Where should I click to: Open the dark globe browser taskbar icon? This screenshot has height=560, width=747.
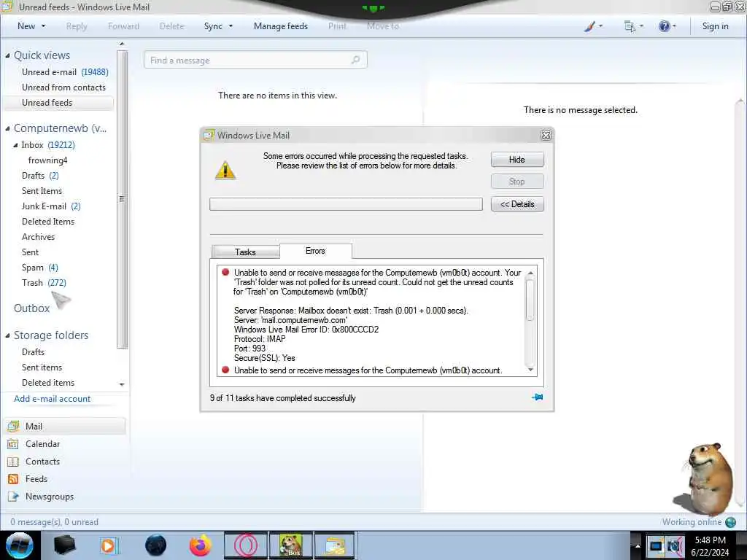pyautogui.click(x=156, y=545)
